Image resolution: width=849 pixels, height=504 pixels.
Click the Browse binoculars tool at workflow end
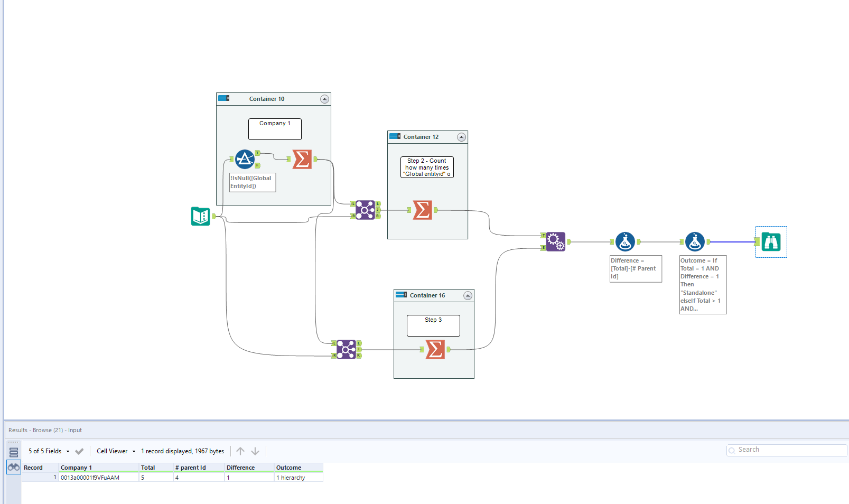771,242
